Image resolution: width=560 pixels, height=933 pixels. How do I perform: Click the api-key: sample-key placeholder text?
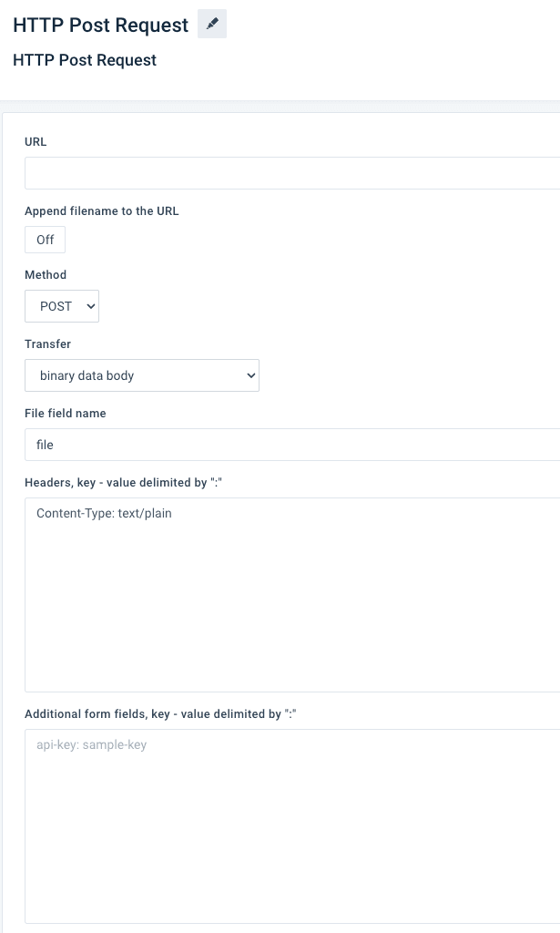(x=91, y=745)
